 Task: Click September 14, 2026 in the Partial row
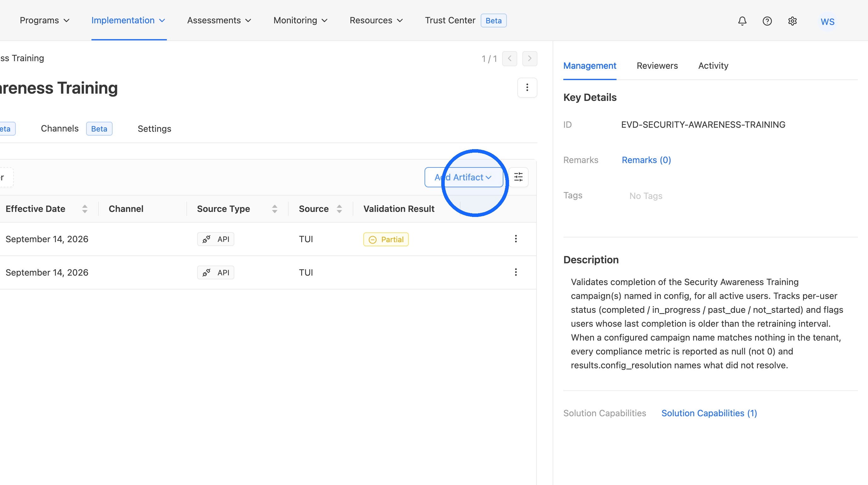[47, 239]
